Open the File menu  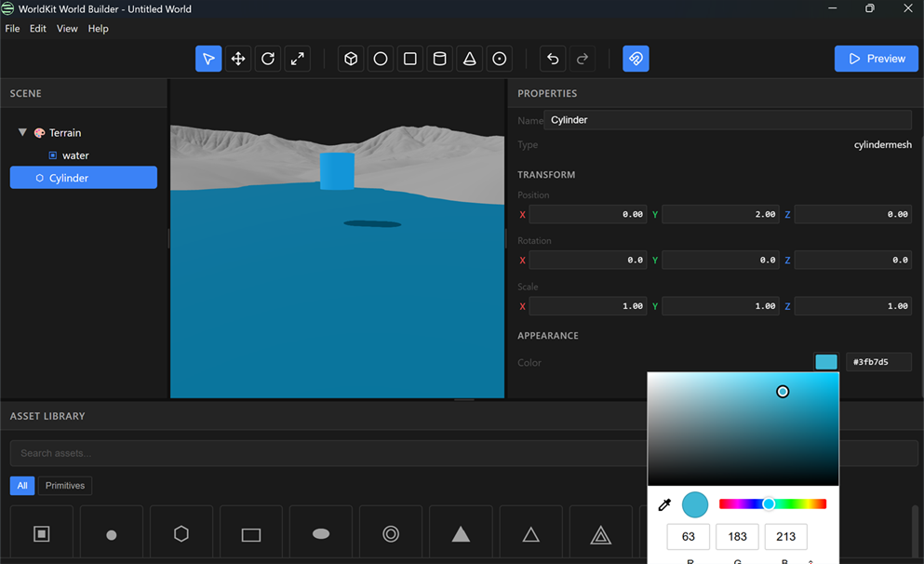pos(12,29)
